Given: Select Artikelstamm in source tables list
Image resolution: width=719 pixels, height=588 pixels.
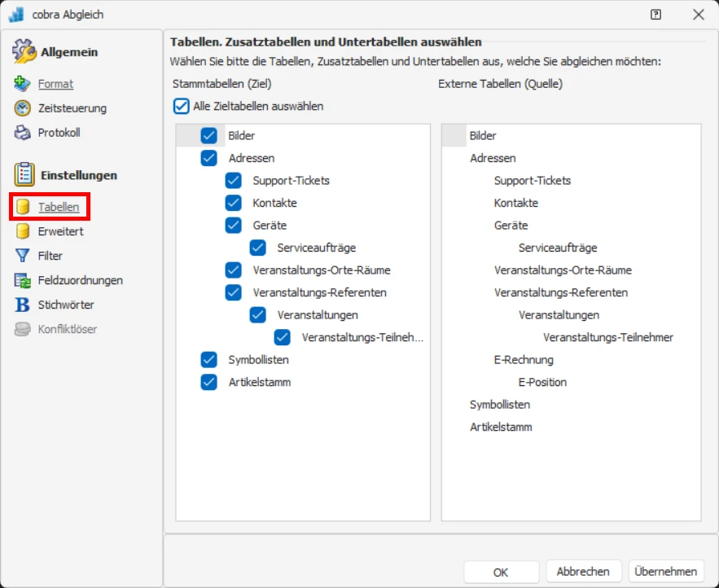Looking at the screenshot, I should [501, 427].
